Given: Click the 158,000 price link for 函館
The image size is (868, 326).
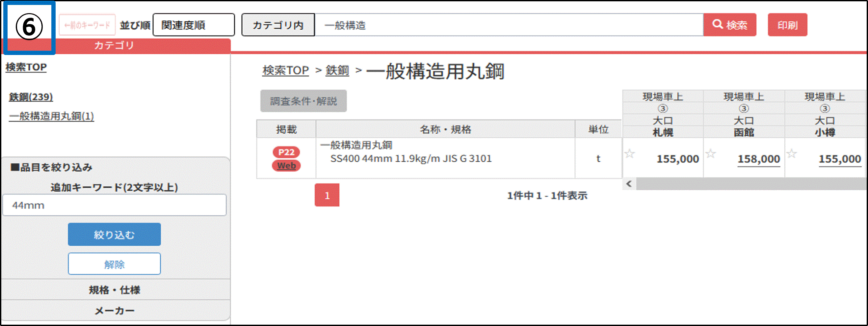Looking at the screenshot, I should point(757,158).
